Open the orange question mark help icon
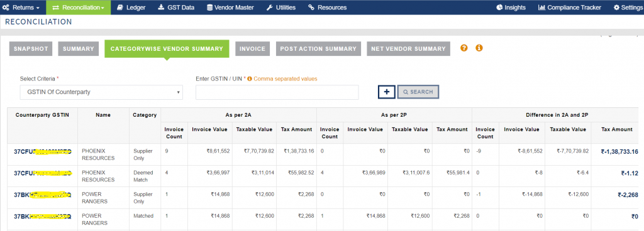Image resolution: width=644 pixels, height=231 pixels. pos(464,48)
